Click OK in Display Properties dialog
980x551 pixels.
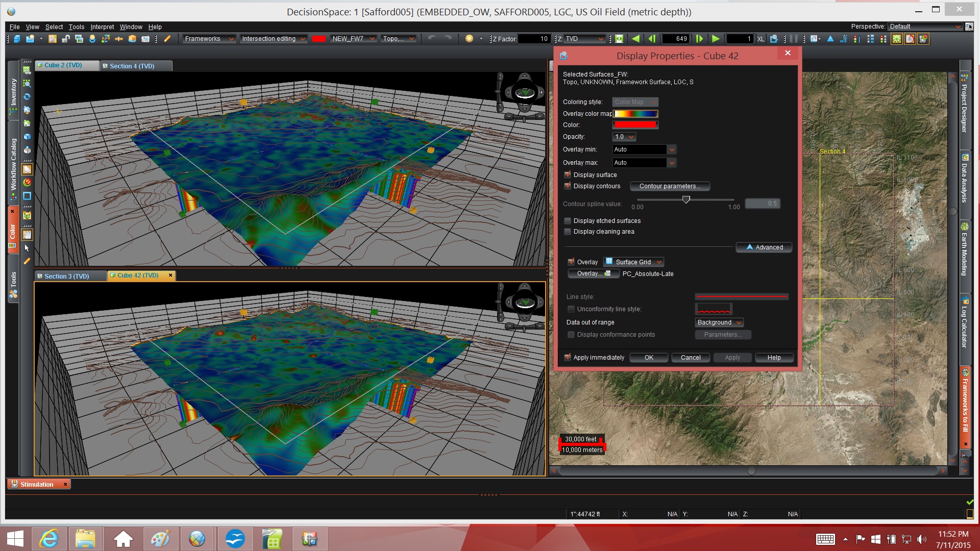[x=649, y=358]
